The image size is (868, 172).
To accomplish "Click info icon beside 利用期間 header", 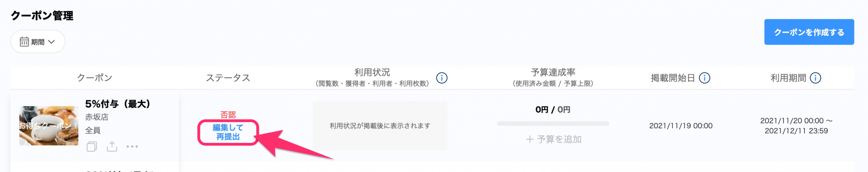I will pyautogui.click(x=815, y=78).
